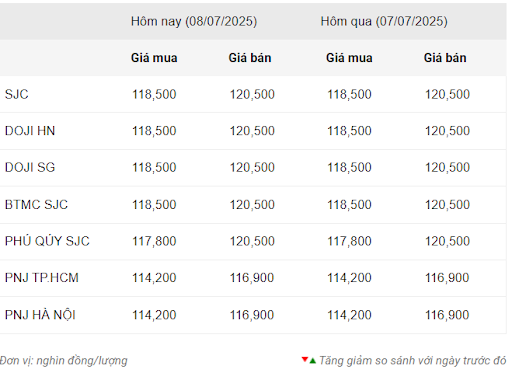Click the Hôm nay (08/07/2025) column header
This screenshot has height=373, width=512.
[x=194, y=21]
